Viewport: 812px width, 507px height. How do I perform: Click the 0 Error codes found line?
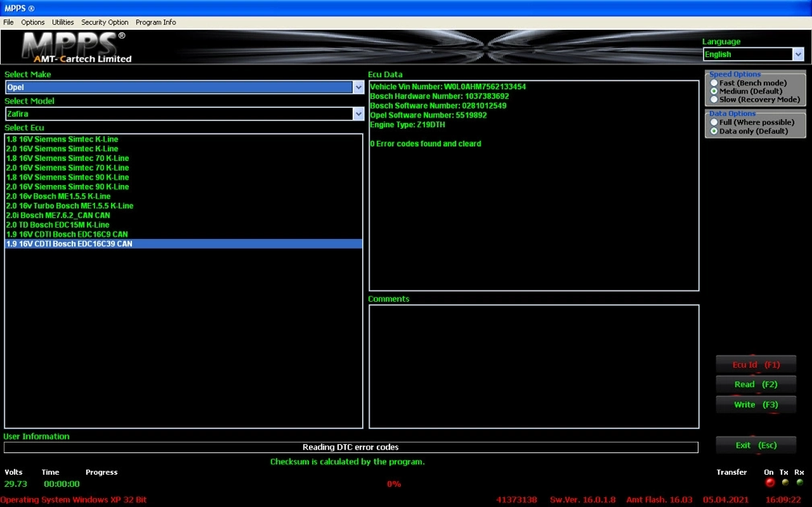426,143
